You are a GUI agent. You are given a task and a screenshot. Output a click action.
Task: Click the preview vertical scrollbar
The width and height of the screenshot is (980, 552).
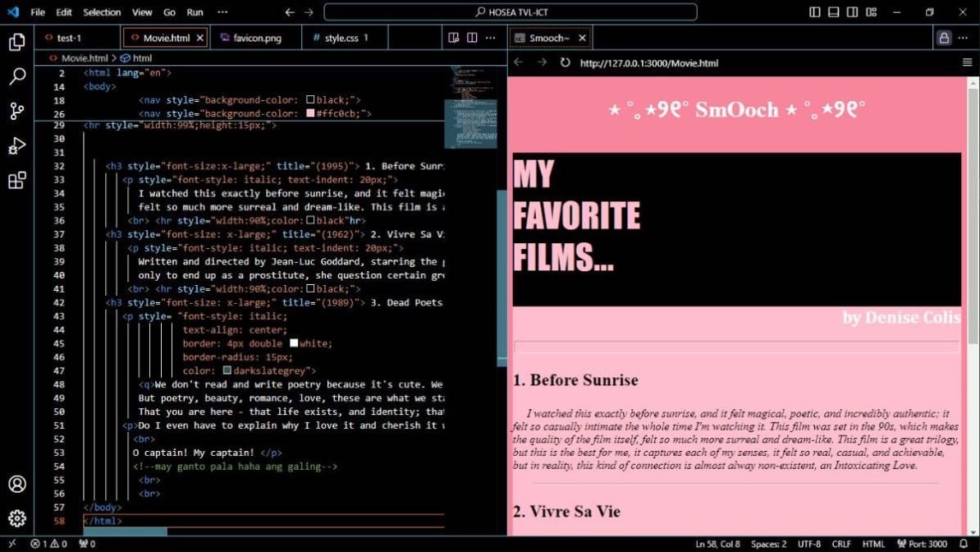pyautogui.click(x=973, y=217)
